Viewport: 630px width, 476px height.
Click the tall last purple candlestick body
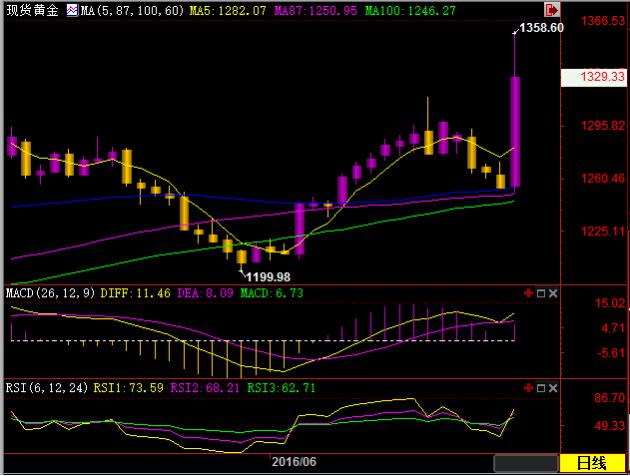(x=515, y=132)
